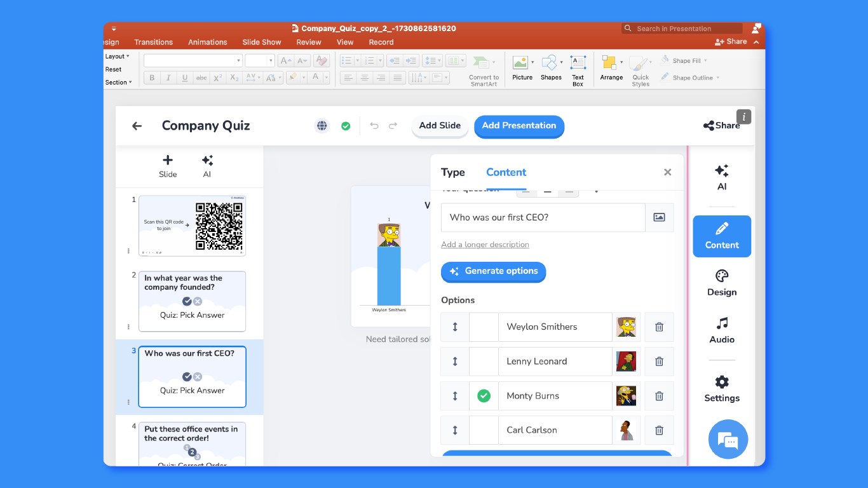Click the reorder handle for Carl Carlson
The width and height of the screenshot is (868, 488).
pos(455,430)
